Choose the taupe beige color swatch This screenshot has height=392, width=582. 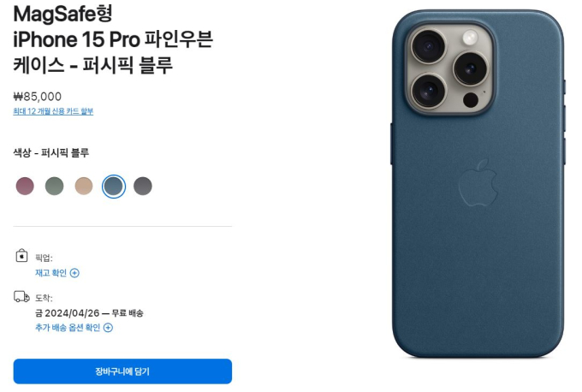[x=84, y=186]
